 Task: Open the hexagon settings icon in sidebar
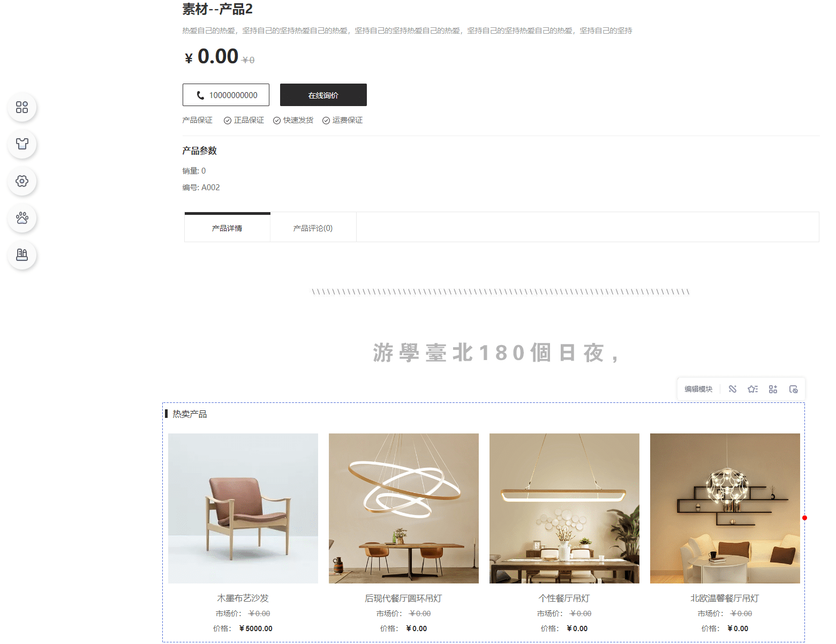coord(22,181)
